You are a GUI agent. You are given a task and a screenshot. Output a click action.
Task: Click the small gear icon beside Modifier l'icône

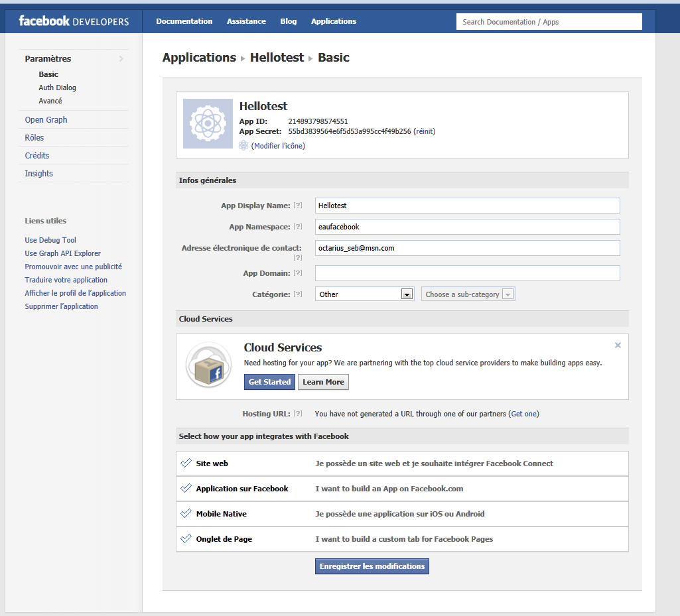coord(243,146)
